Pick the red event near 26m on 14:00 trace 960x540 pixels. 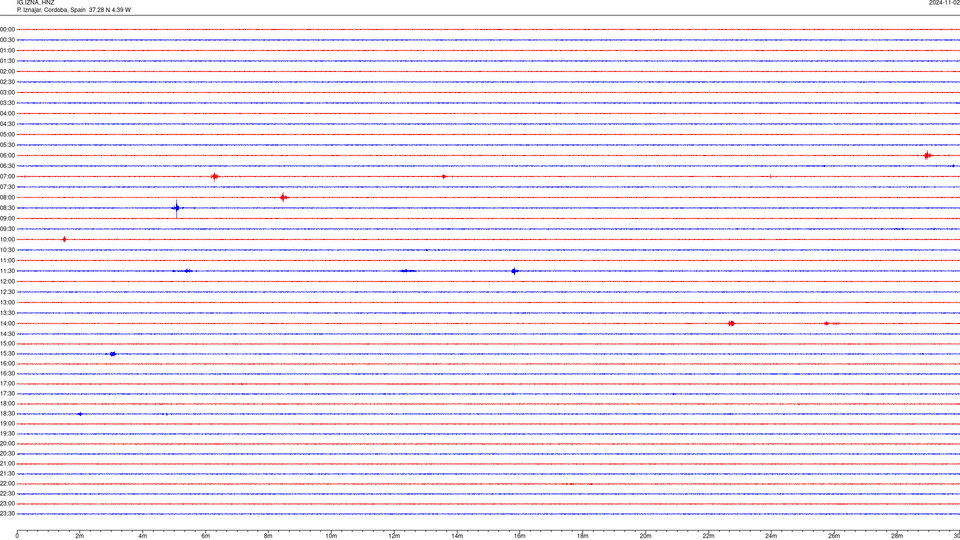click(827, 323)
